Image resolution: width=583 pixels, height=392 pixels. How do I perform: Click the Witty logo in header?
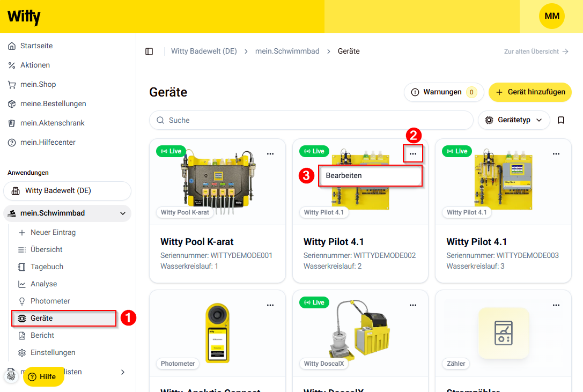(x=24, y=17)
